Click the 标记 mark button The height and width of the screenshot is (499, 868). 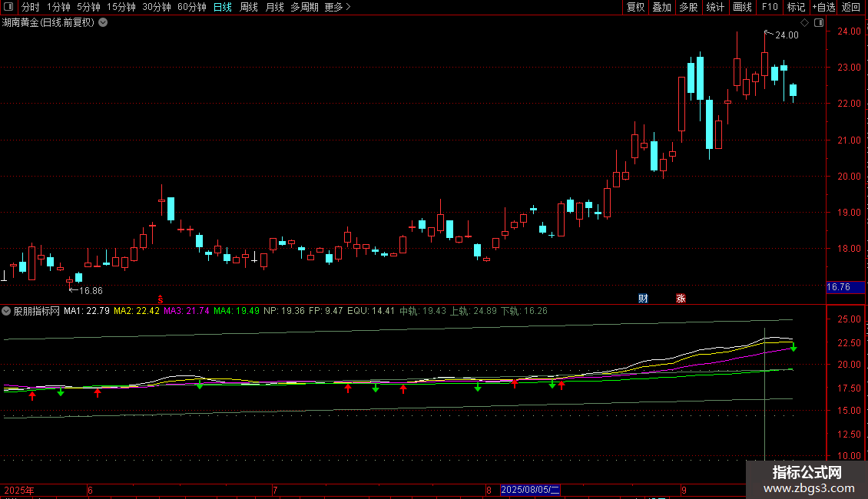[x=796, y=7]
